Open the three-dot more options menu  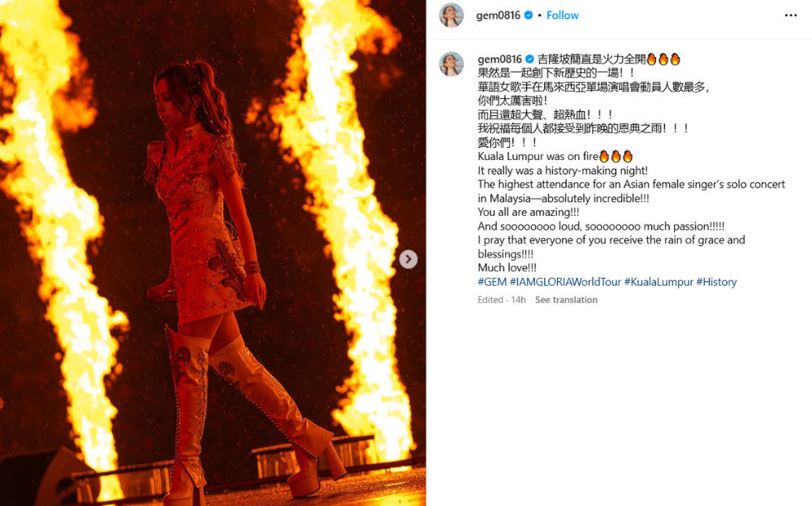(790, 15)
